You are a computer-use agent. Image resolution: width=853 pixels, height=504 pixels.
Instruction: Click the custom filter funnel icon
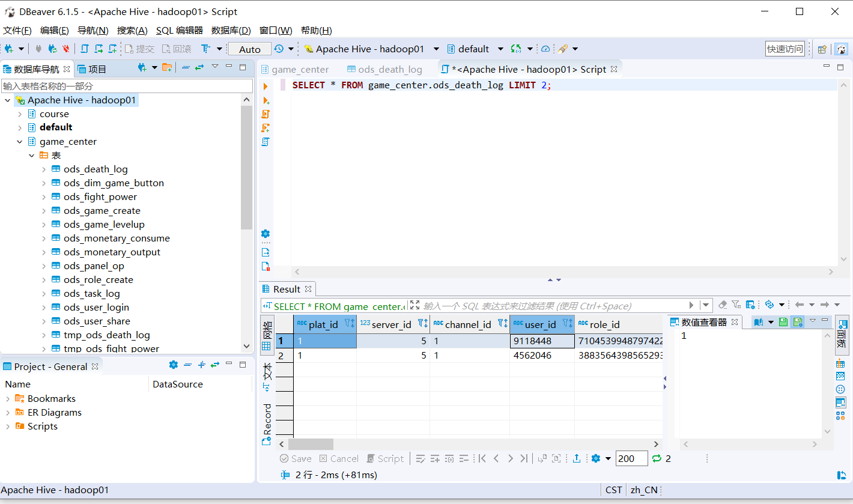[x=736, y=305]
